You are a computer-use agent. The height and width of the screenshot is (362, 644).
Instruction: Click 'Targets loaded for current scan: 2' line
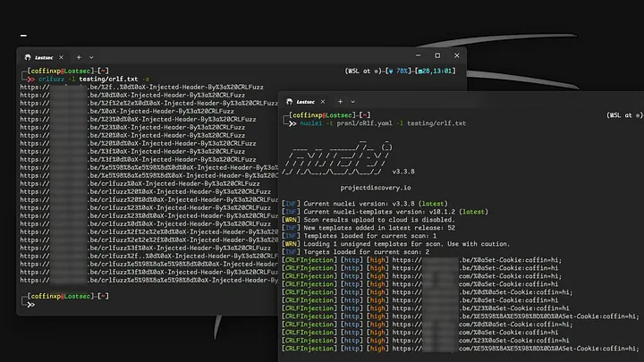coord(355,252)
